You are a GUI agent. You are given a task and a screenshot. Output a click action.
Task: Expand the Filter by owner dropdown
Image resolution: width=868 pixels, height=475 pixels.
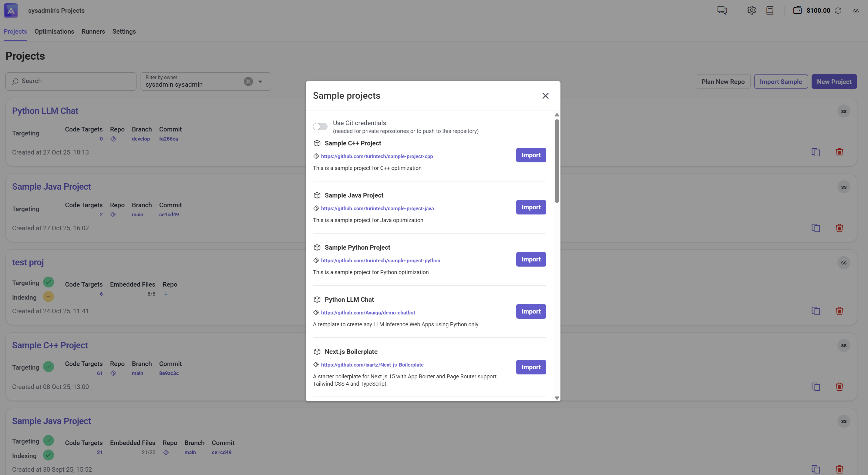click(260, 81)
